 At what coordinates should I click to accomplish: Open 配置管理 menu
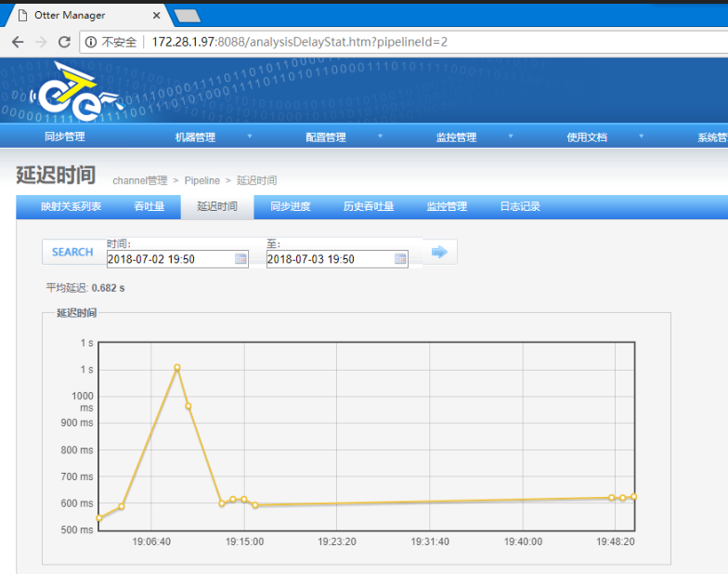point(325,137)
